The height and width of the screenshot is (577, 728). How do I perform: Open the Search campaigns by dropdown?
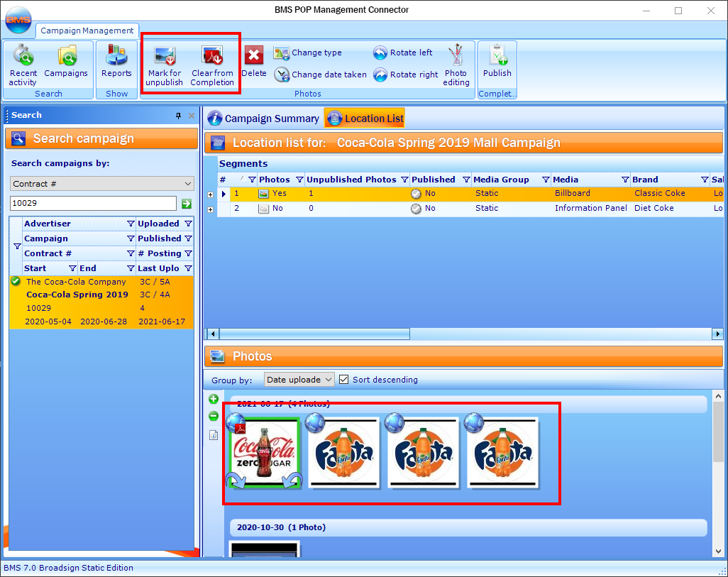[x=102, y=184]
